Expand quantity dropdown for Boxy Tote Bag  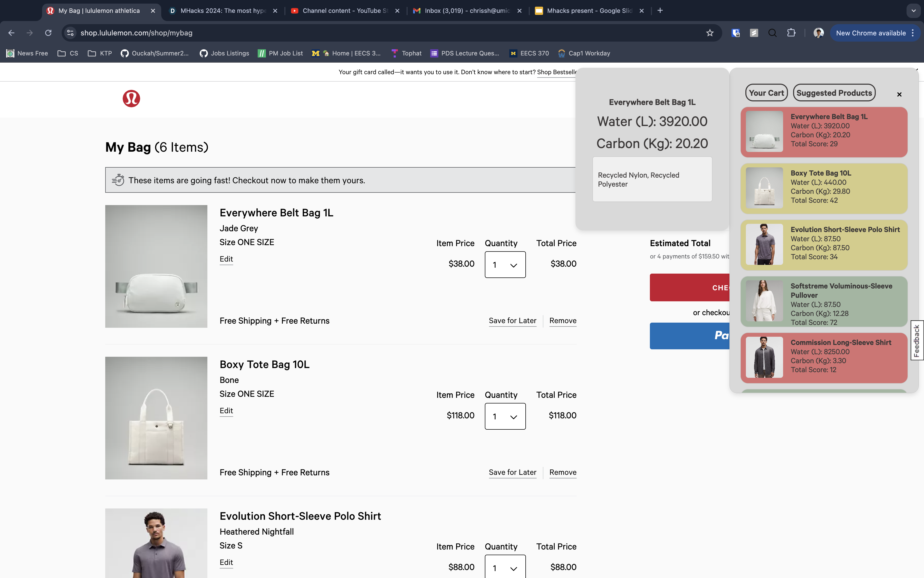pyautogui.click(x=505, y=416)
